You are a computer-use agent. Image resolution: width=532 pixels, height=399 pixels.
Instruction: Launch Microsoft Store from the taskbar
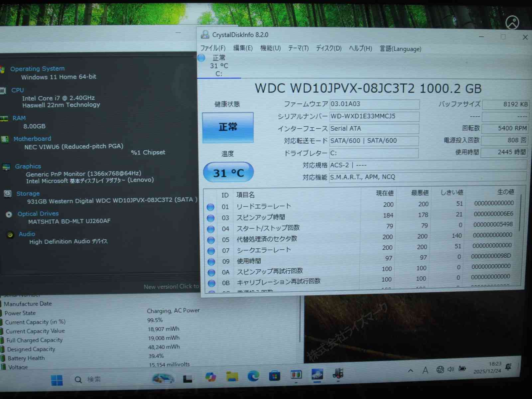click(274, 376)
